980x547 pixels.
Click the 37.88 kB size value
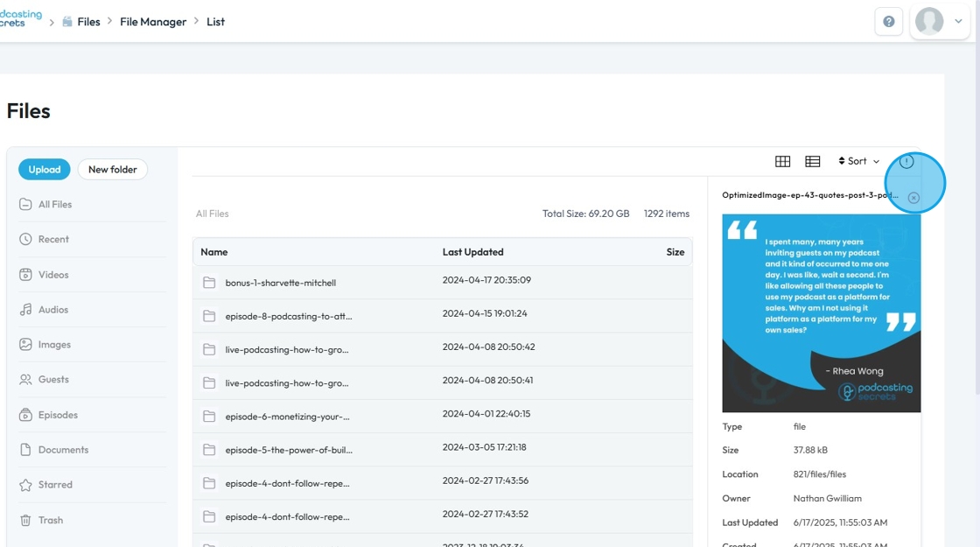[810, 450]
